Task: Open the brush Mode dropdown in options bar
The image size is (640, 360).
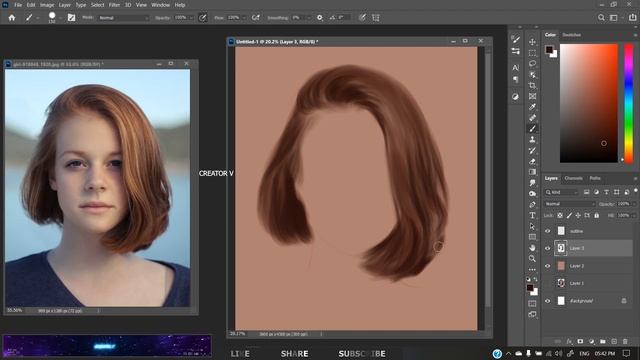Action: 123,18
